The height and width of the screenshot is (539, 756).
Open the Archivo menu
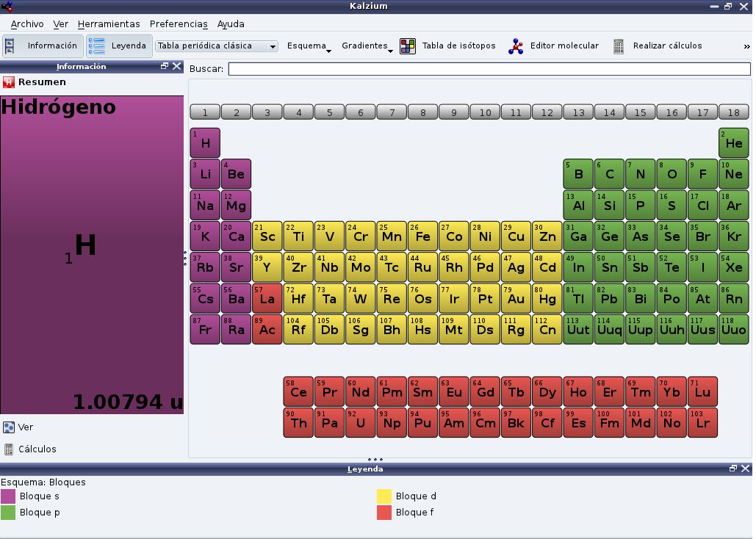tap(27, 23)
